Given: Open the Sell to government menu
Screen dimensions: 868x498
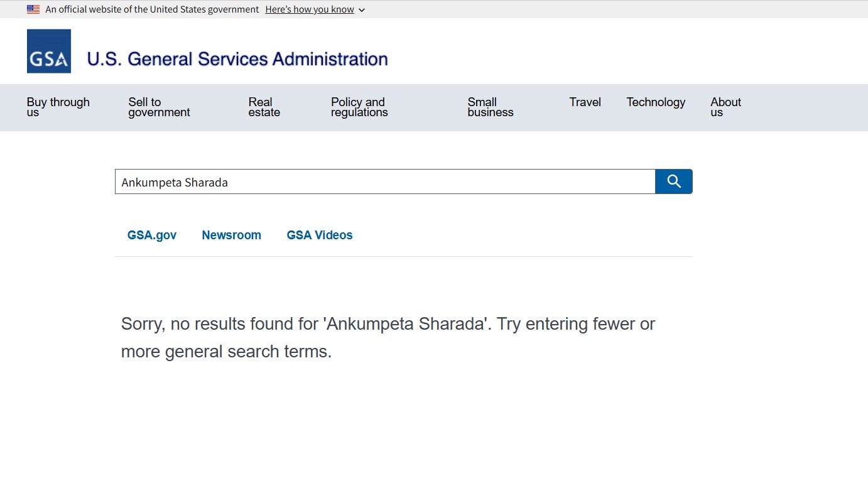Looking at the screenshot, I should click(159, 107).
